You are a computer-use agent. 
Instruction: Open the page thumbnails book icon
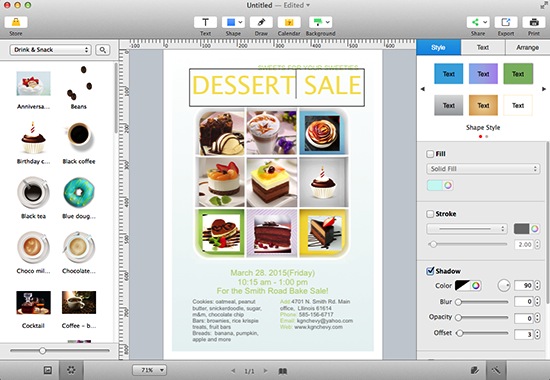pos(283,371)
